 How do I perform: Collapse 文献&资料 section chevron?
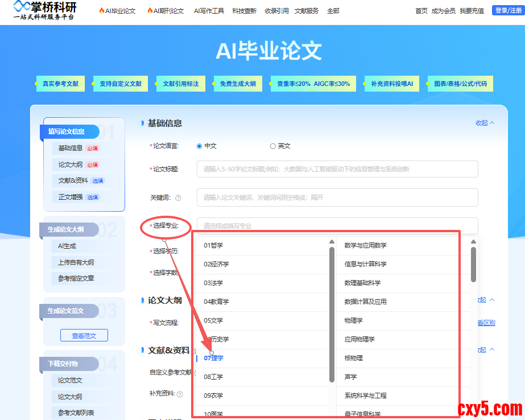pos(492,349)
